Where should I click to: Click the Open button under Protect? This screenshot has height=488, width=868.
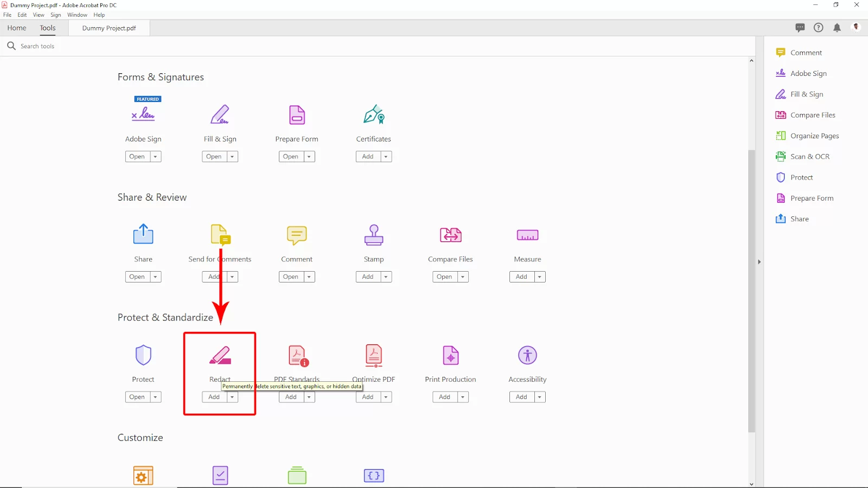coord(137,397)
